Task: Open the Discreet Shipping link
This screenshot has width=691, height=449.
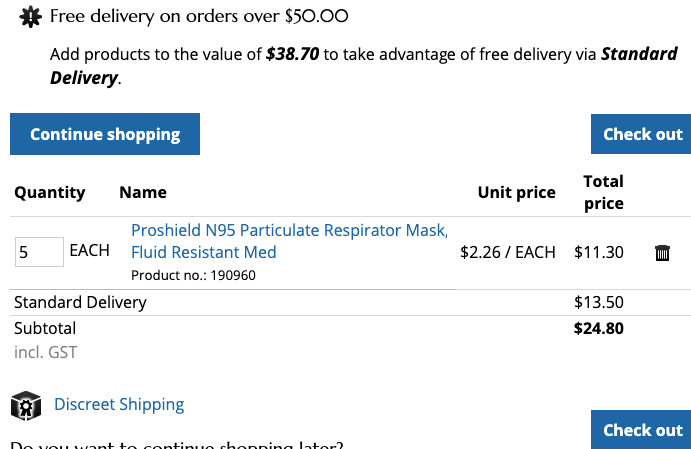Action: [119, 405]
